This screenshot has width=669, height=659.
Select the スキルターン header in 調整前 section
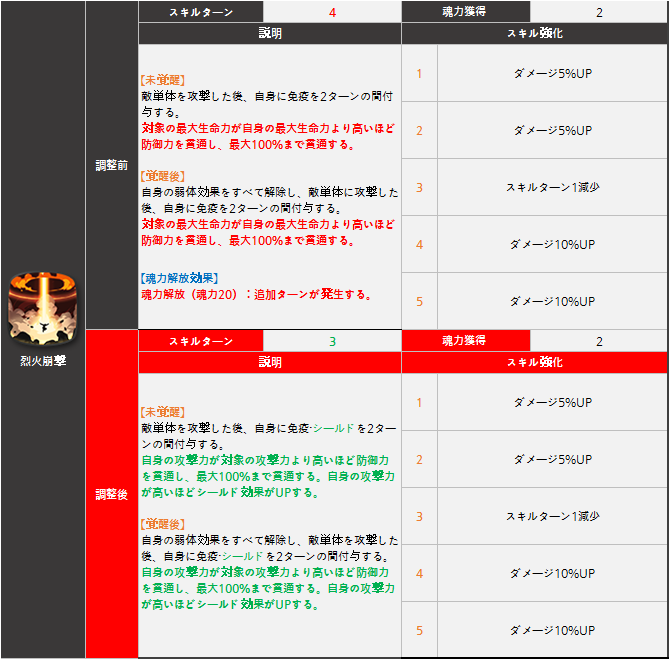(x=201, y=12)
